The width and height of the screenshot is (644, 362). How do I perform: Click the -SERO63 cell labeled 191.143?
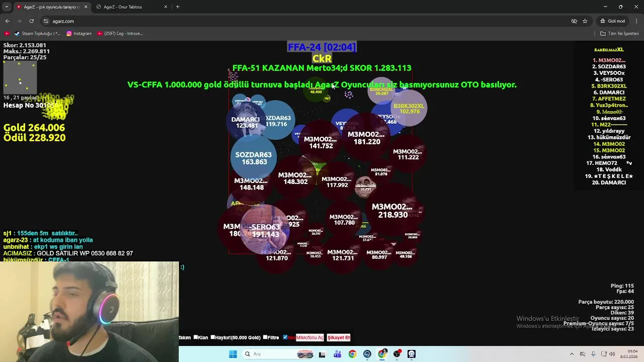(265, 230)
